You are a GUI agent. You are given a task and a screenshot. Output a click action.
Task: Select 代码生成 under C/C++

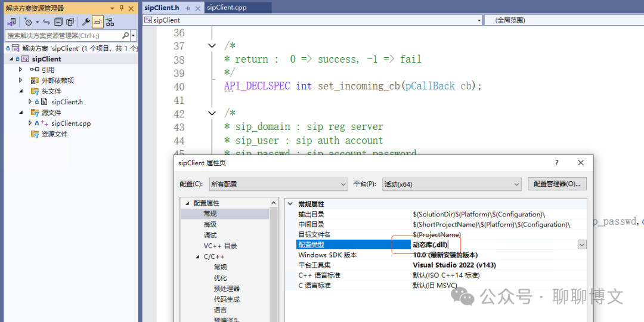[x=227, y=299]
